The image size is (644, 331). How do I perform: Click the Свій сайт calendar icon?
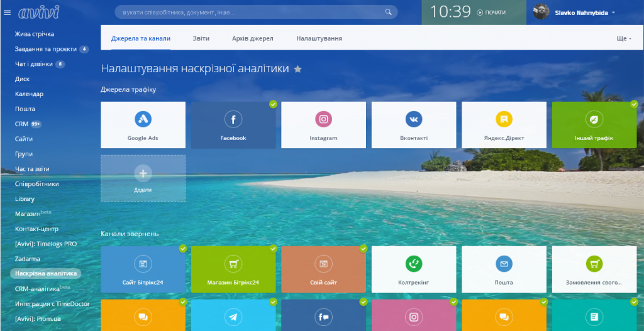pos(324,264)
